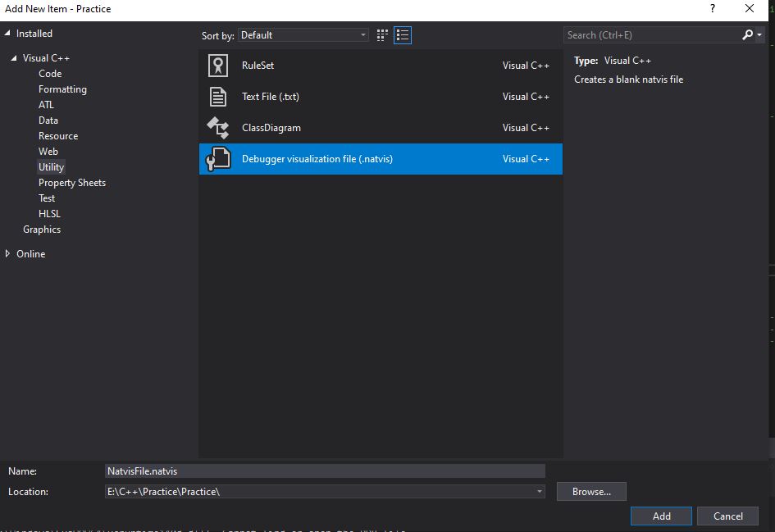The width and height of the screenshot is (775, 532).
Task: Click the small icons view toggle
Action: tap(381, 34)
